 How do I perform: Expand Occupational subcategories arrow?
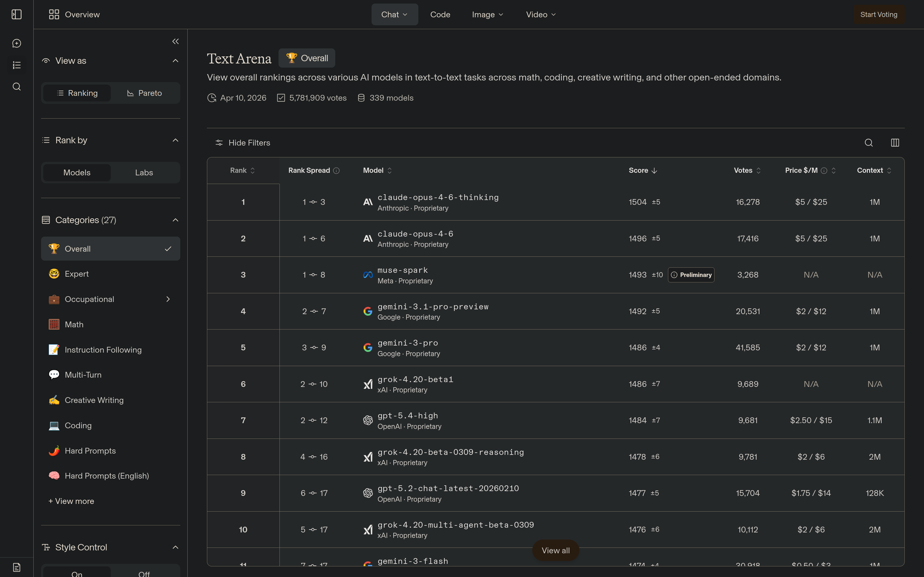point(168,299)
